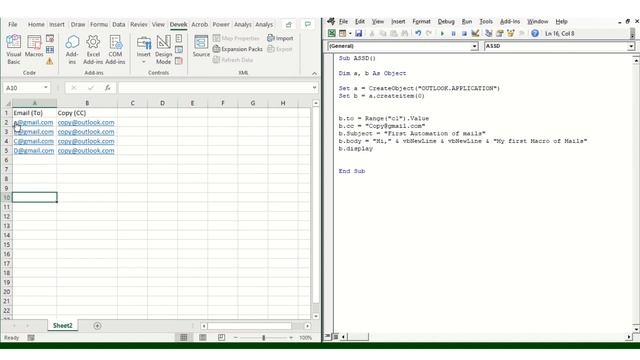Click the Select All corner button
640x360 pixels.
[x=7, y=103]
